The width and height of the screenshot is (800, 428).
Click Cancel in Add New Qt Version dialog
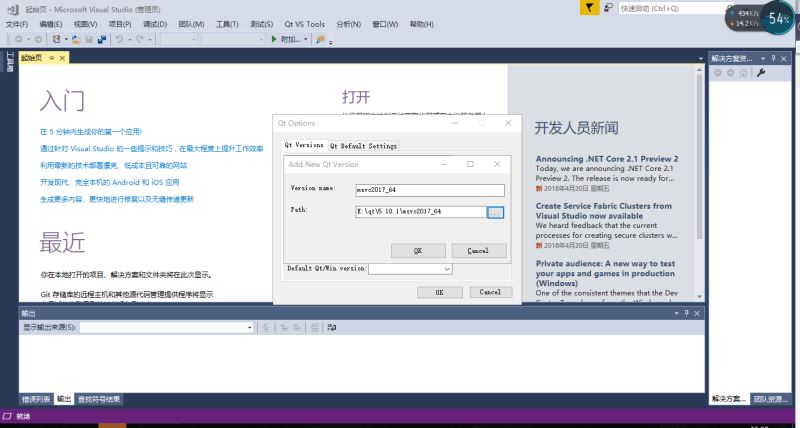tap(479, 250)
